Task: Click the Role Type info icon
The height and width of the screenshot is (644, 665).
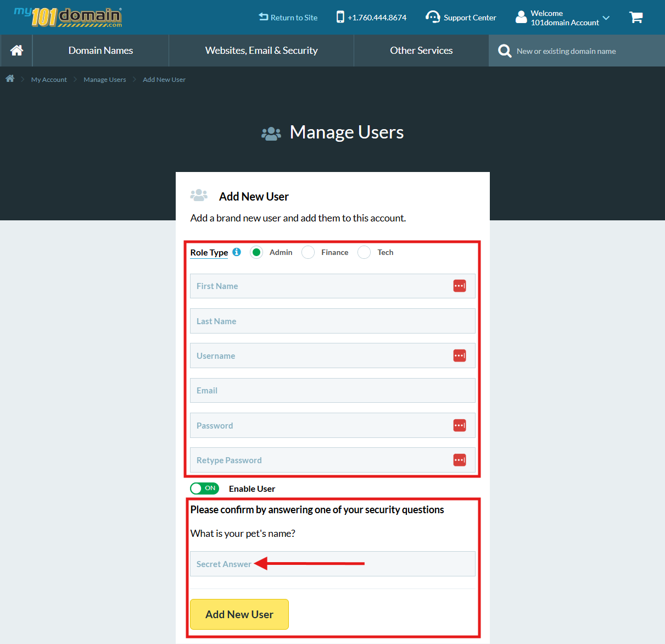Action: [237, 252]
